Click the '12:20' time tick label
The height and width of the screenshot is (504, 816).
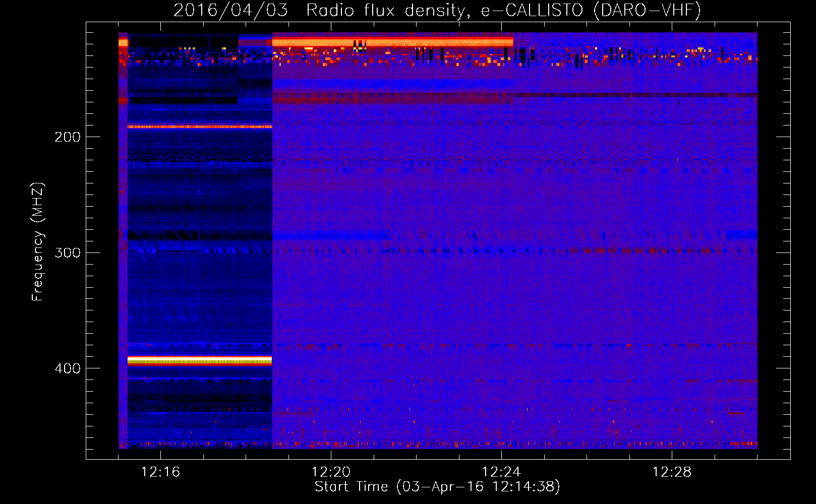coord(331,472)
